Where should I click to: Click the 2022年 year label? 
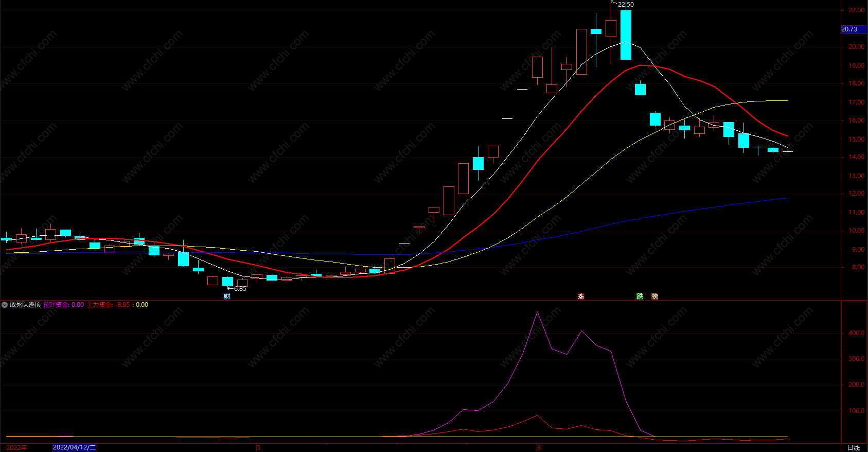pyautogui.click(x=16, y=448)
